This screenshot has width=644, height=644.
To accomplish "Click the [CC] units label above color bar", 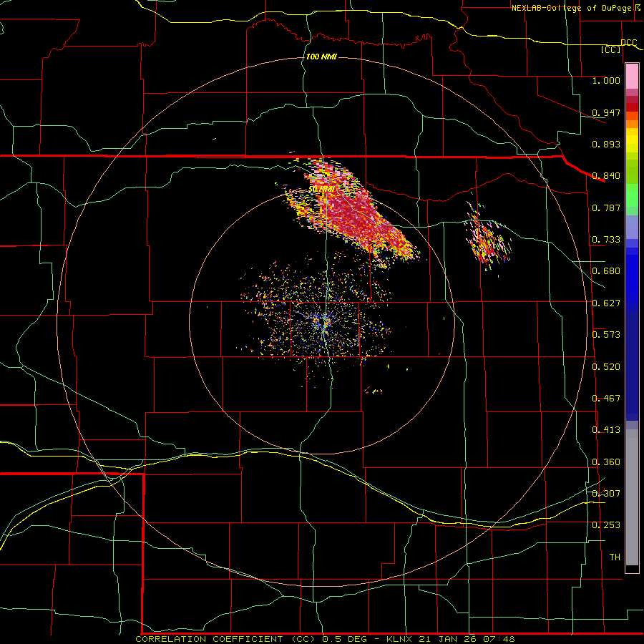I will point(611,49).
